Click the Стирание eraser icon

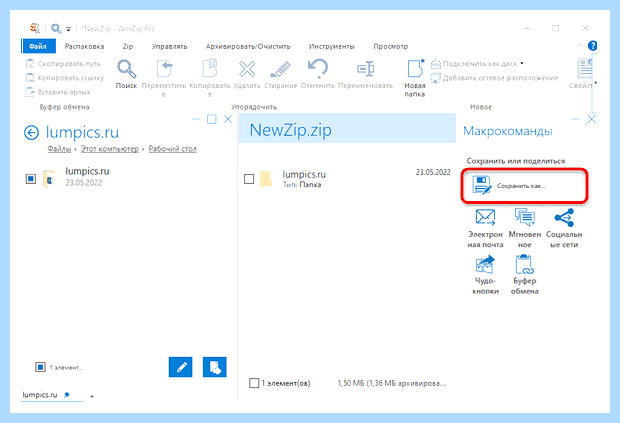(280, 69)
